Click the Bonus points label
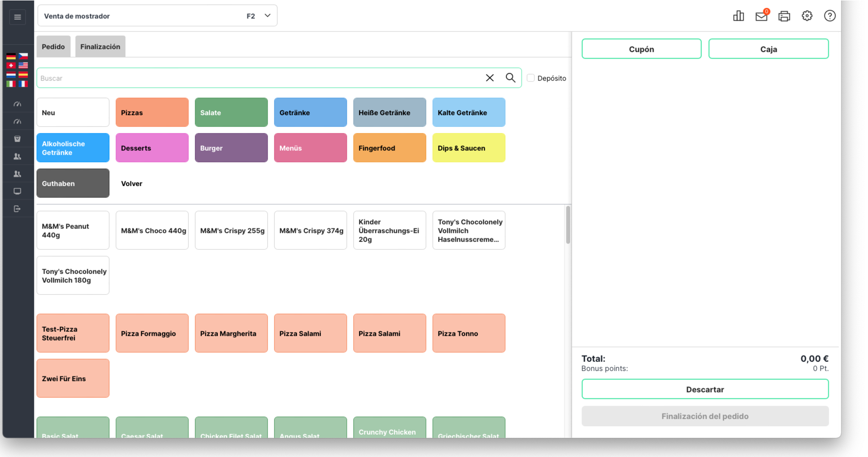The width and height of the screenshot is (868, 457). pos(605,369)
